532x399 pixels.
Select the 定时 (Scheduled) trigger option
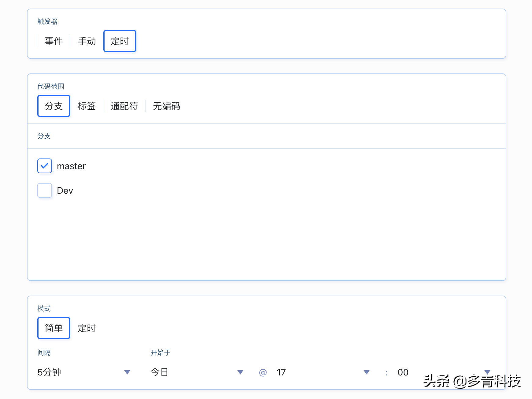(120, 41)
